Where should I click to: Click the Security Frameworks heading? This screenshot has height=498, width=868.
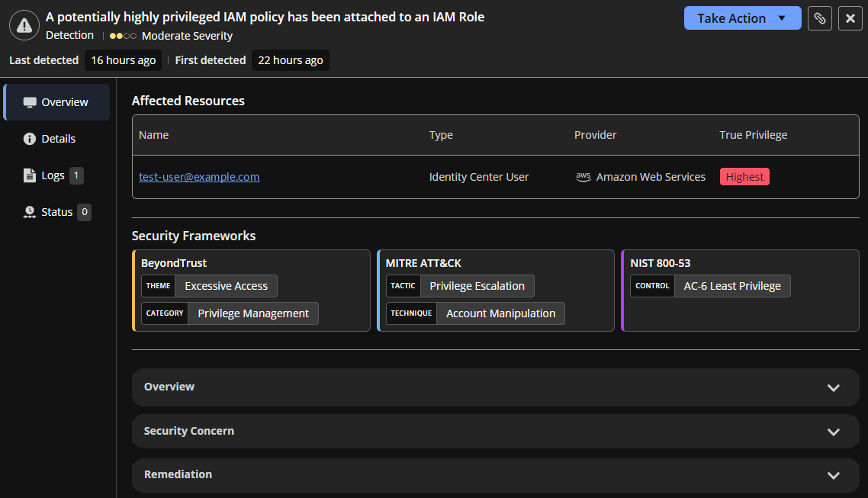[x=194, y=236]
